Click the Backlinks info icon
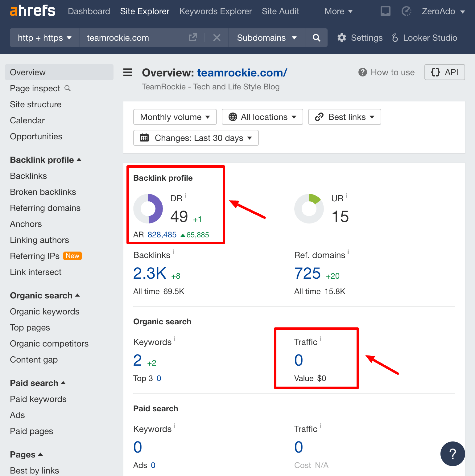This screenshot has width=475, height=476. (x=173, y=252)
